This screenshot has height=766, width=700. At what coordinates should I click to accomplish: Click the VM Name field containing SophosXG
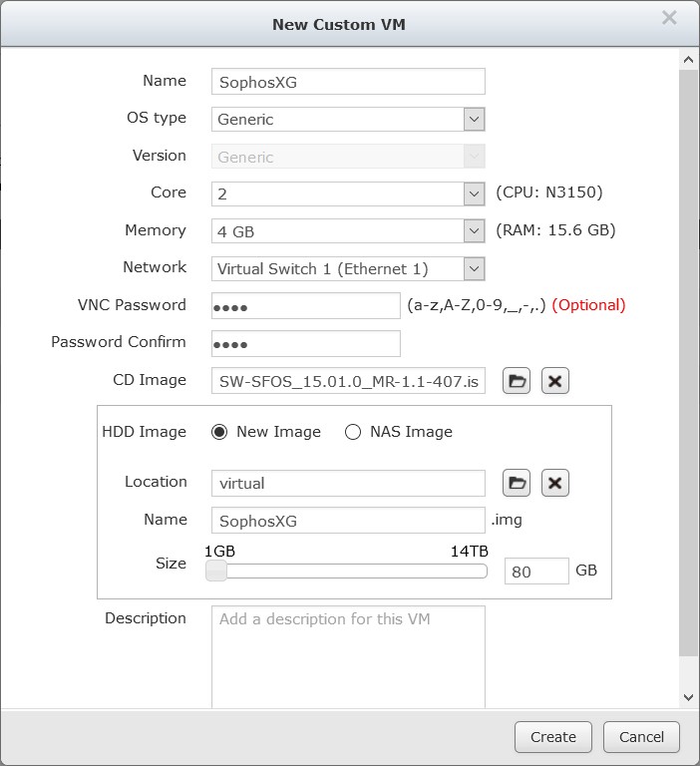(x=348, y=82)
